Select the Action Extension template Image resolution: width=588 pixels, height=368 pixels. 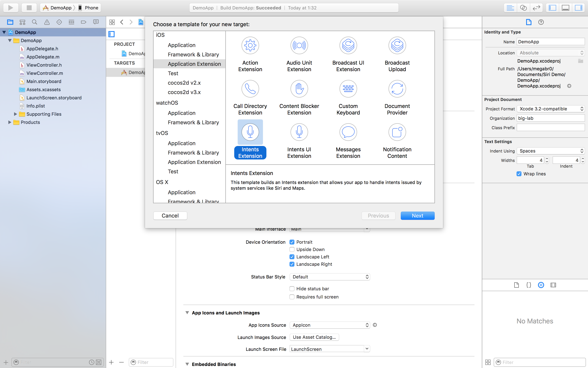pyautogui.click(x=250, y=54)
